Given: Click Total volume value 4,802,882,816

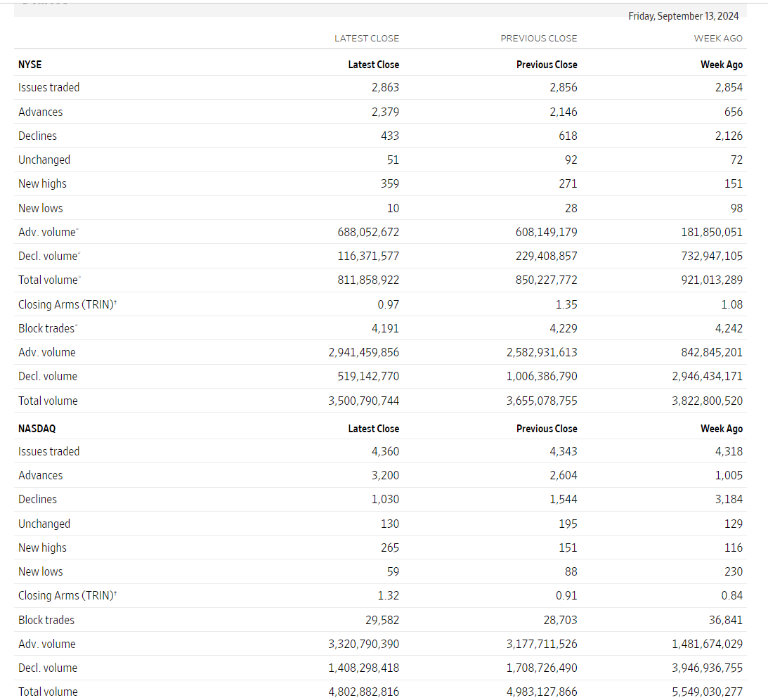Looking at the screenshot, I should tap(364, 693).
